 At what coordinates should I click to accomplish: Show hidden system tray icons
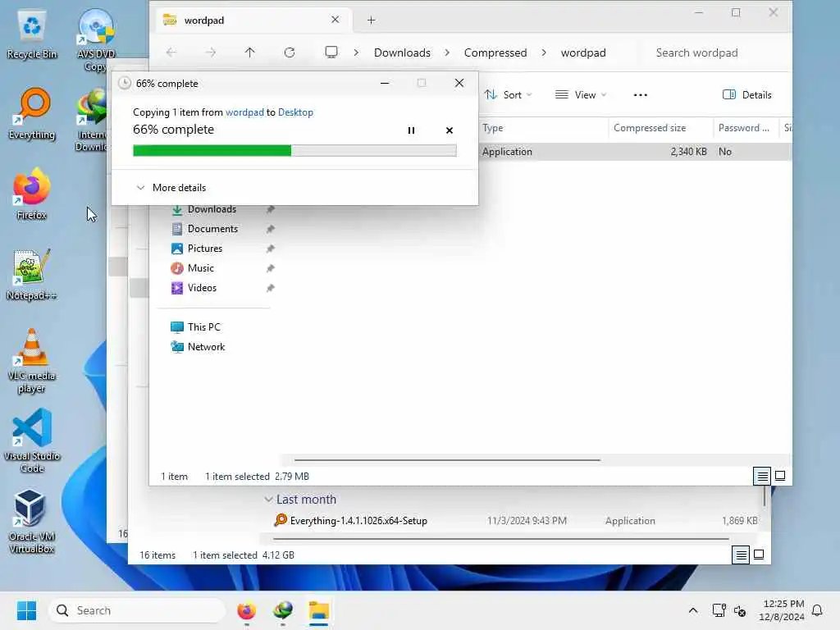pos(692,610)
